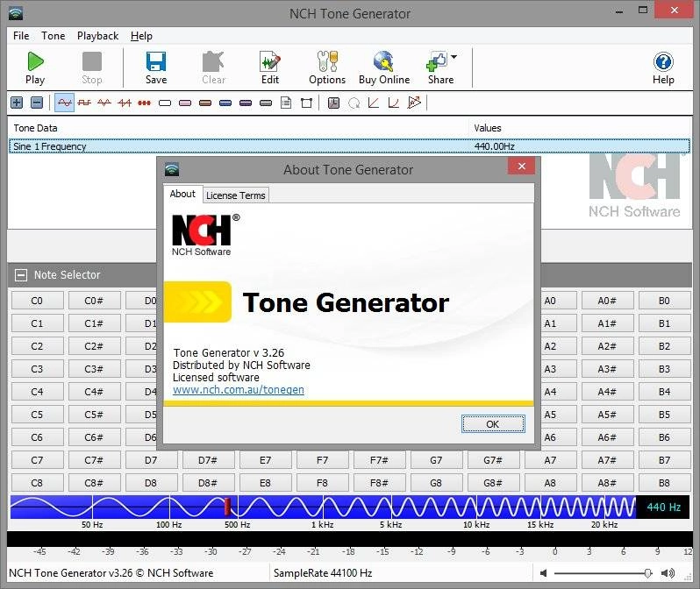This screenshot has width=700, height=589.
Task: Switch to the License Terms tab
Action: (x=236, y=195)
